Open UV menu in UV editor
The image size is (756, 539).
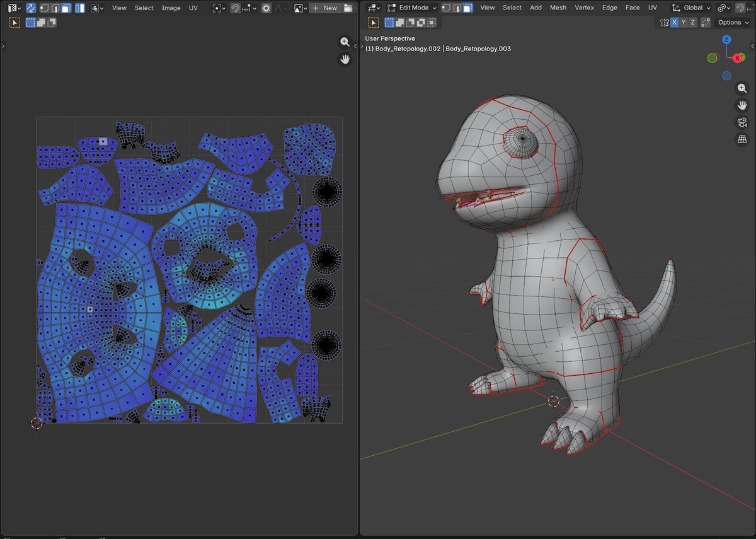(x=193, y=8)
